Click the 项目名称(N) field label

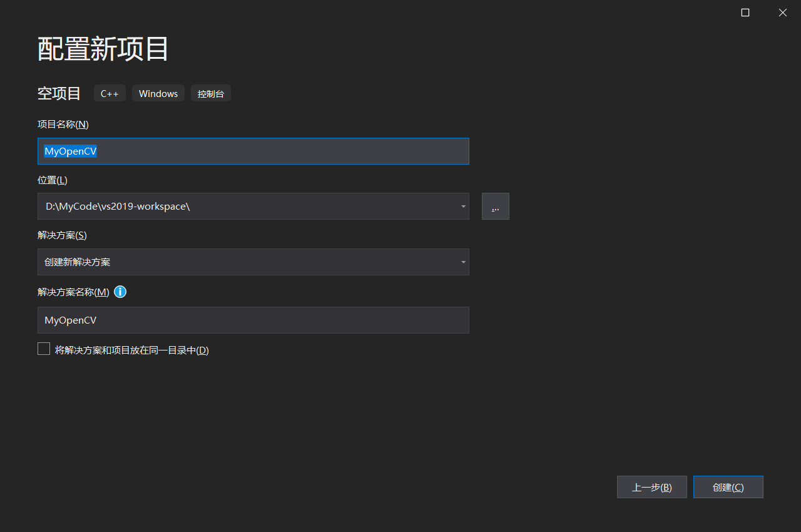[x=63, y=124]
